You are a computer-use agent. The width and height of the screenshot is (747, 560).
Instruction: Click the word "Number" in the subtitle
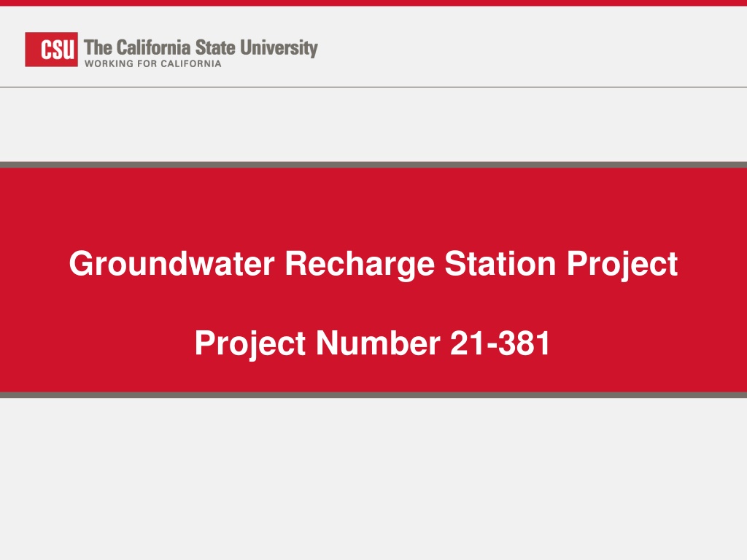coord(379,343)
